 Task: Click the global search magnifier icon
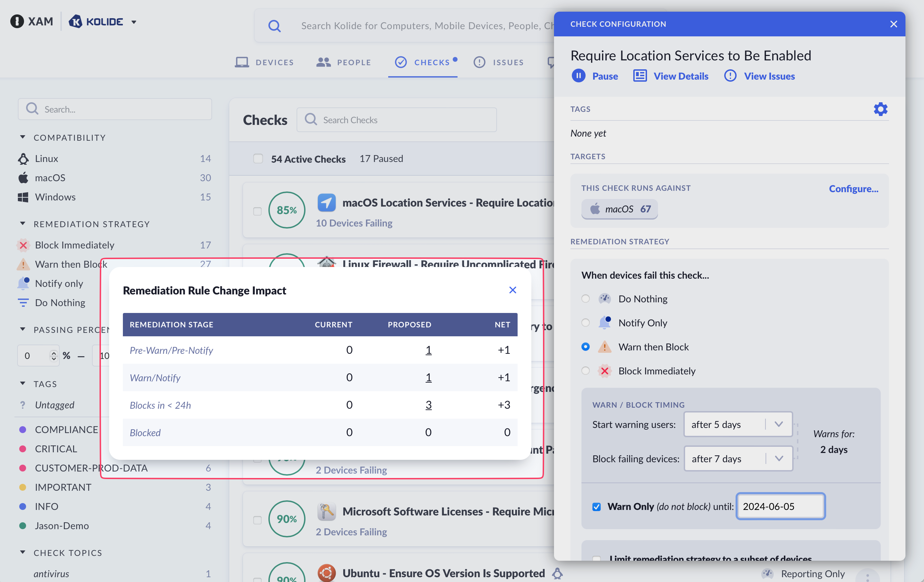click(274, 26)
